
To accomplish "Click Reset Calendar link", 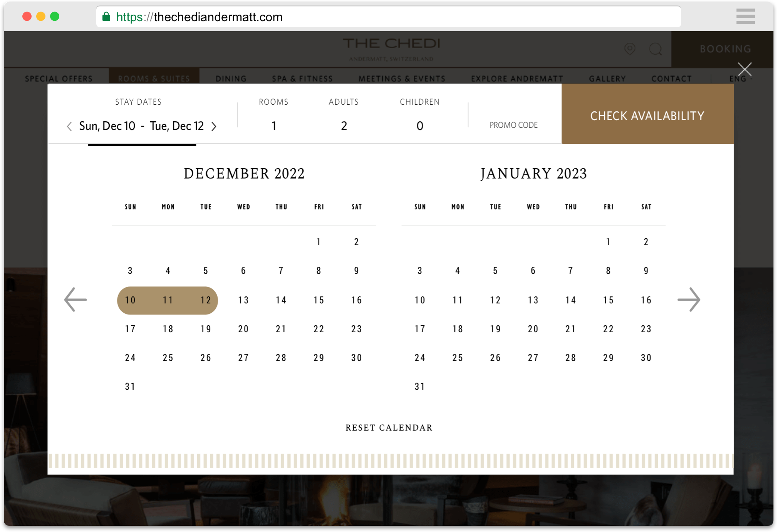I will 389,428.
